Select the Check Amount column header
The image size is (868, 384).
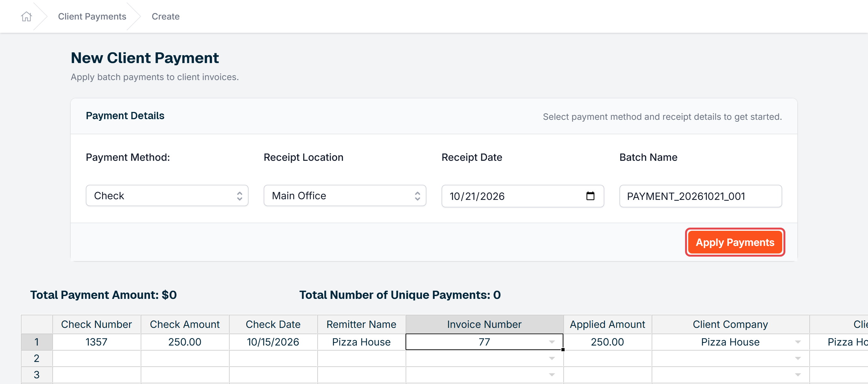pos(185,324)
